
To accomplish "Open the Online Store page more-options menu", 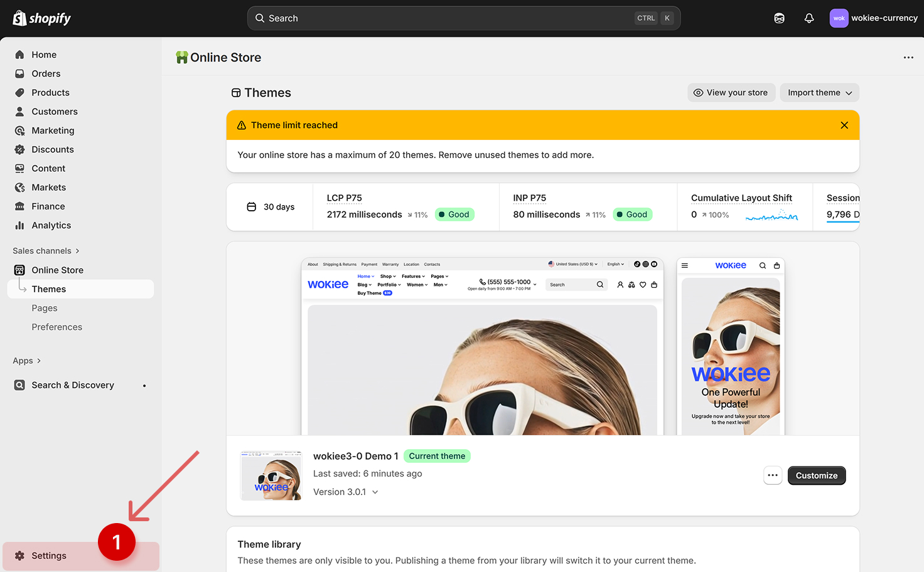I will tap(908, 58).
